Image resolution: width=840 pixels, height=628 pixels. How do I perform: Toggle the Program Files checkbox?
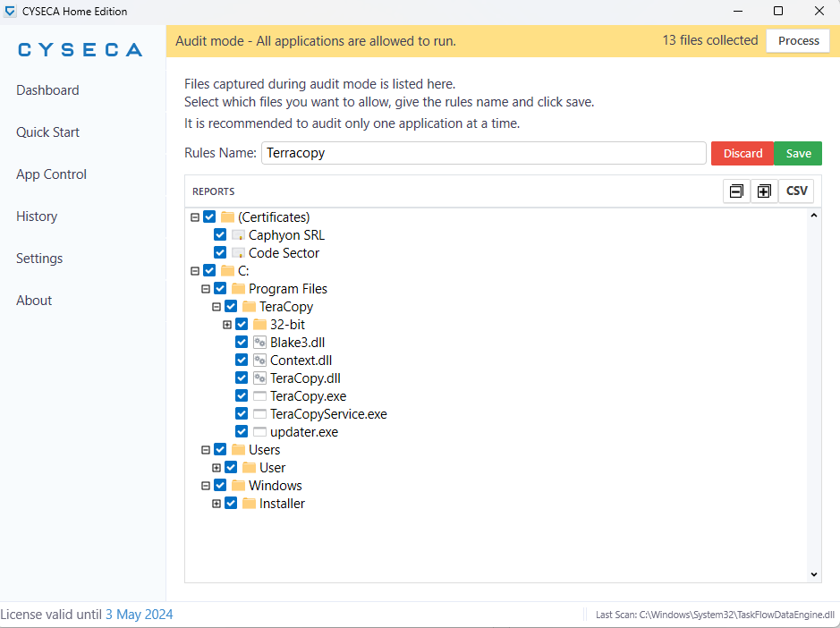coord(220,289)
